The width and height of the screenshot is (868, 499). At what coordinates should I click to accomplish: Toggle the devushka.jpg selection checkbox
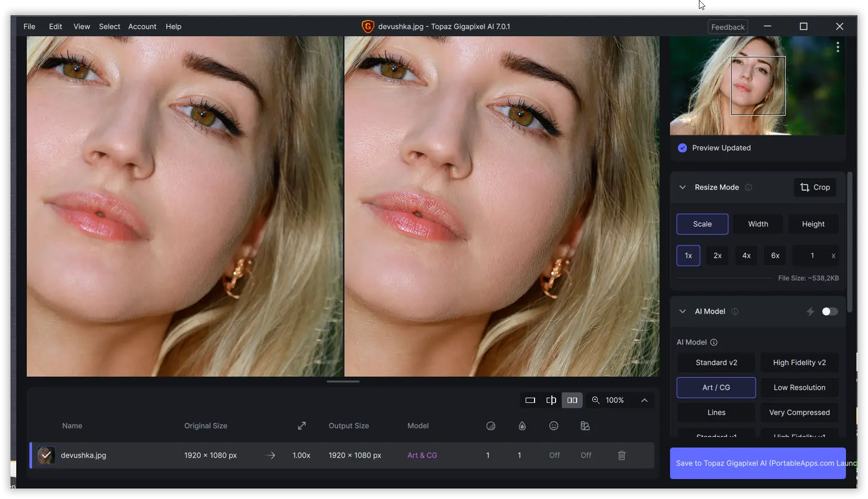46,455
